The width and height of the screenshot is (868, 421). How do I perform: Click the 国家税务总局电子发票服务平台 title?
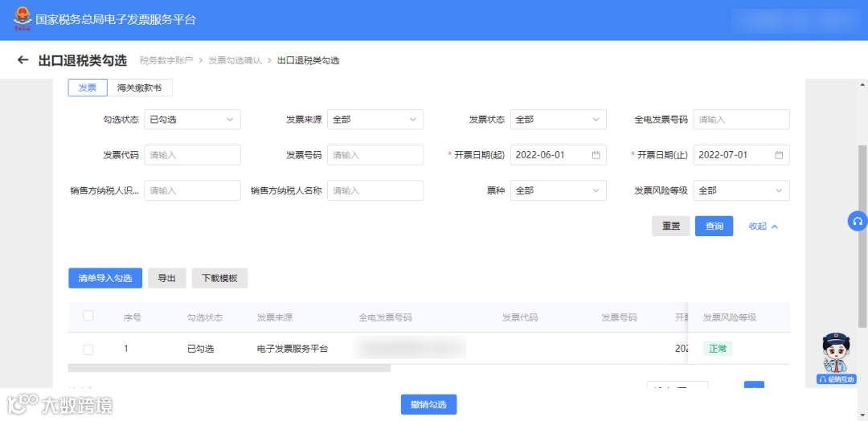(116, 20)
